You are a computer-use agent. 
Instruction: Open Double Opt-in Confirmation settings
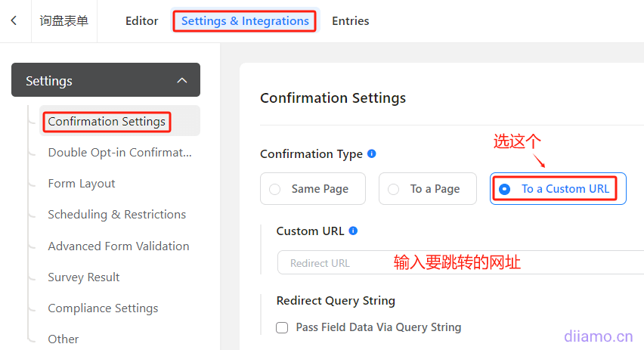point(119,152)
